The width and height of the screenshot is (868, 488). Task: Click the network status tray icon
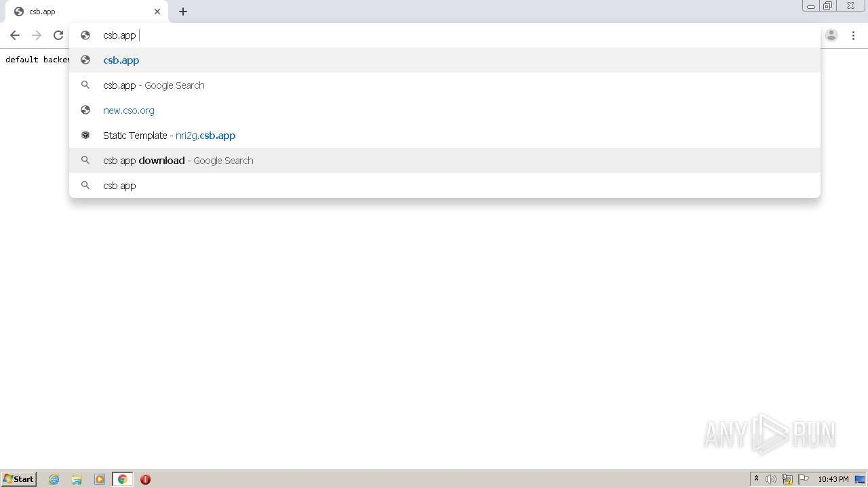pyautogui.click(x=787, y=479)
